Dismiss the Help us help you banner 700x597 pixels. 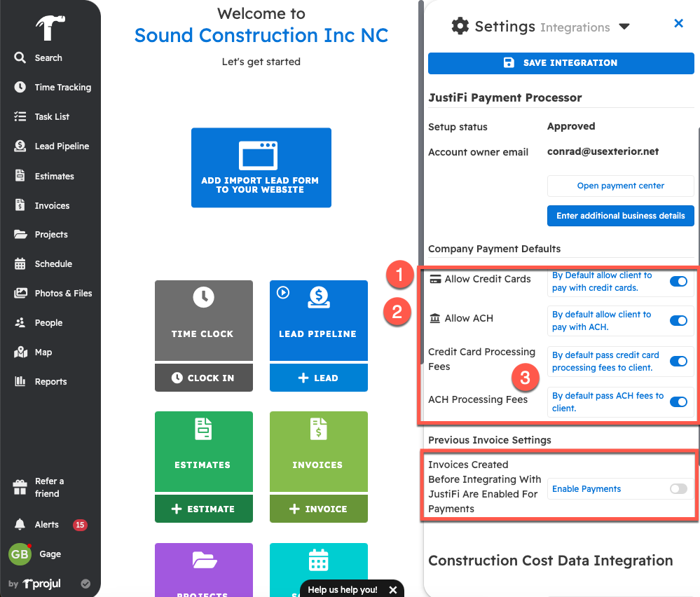pyautogui.click(x=393, y=590)
